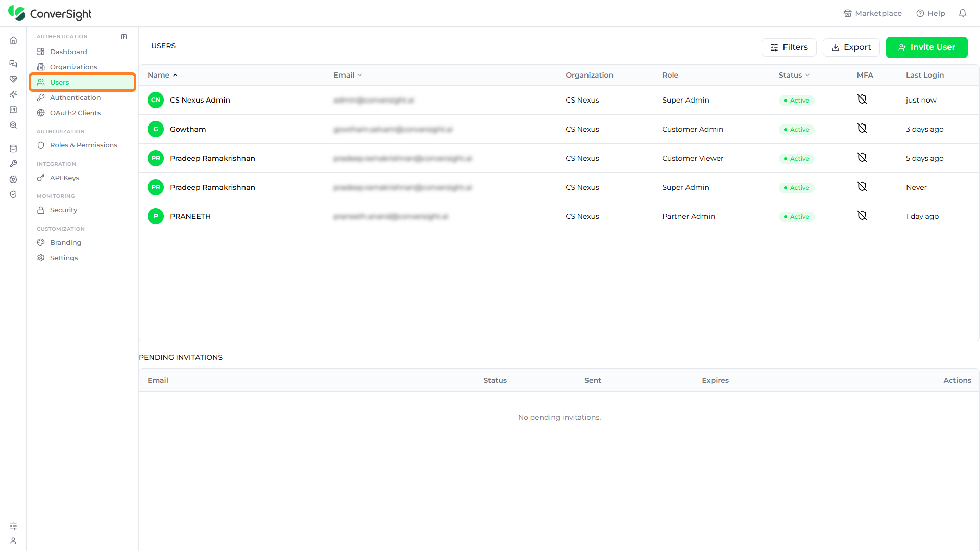This screenshot has width=980, height=551.
Task: Click the Customer Admin role cell
Action: point(693,129)
